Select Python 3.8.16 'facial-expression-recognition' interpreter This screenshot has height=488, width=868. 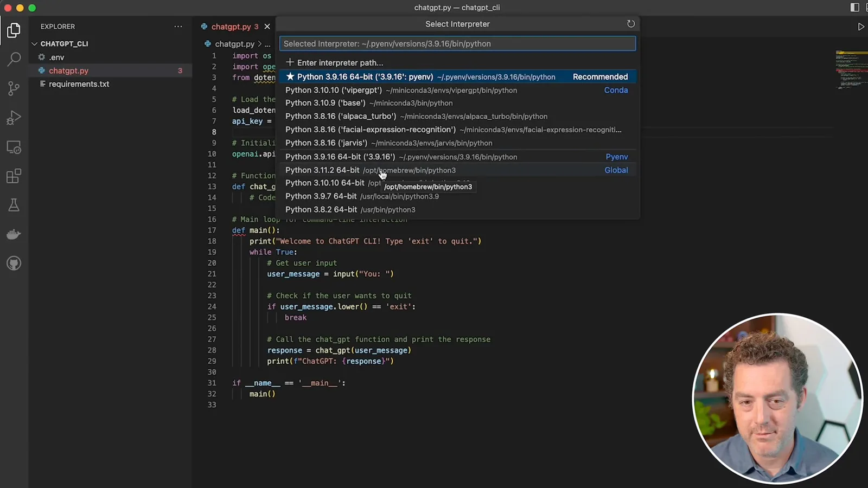tap(457, 130)
